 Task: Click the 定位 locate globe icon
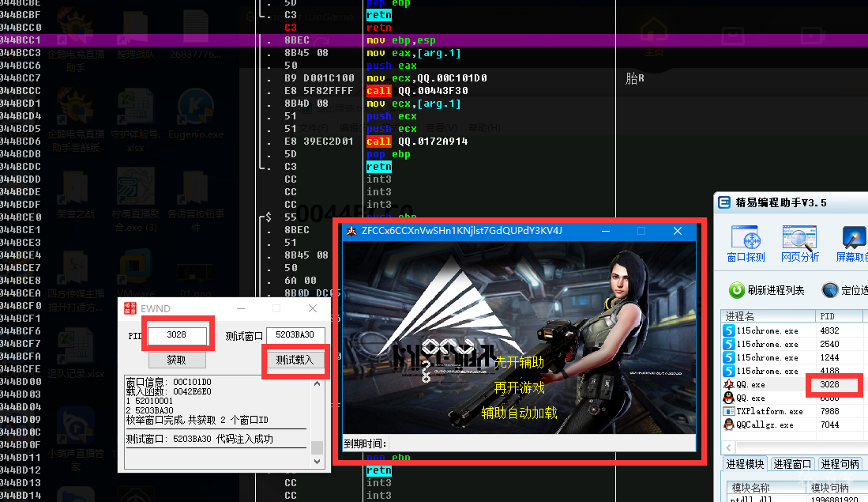[830, 290]
